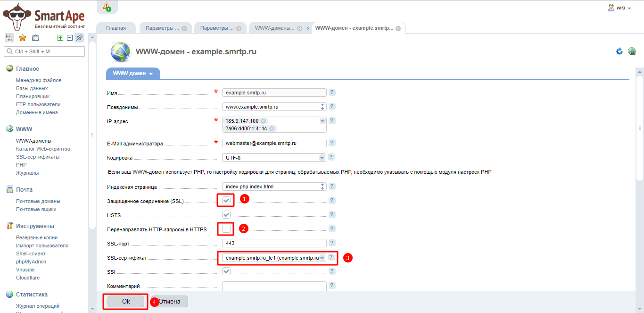Click the green expand-all plus icon
The width and height of the screenshot is (644, 313).
[x=60, y=38]
